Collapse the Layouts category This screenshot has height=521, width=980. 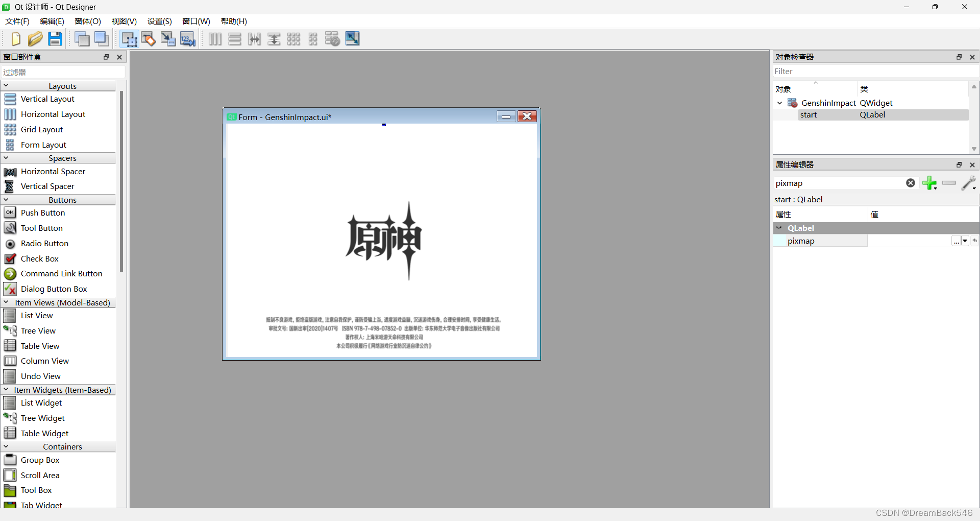click(6, 86)
